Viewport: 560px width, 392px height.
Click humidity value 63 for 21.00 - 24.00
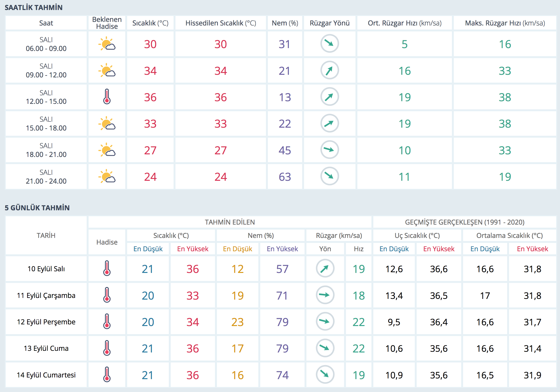pyautogui.click(x=285, y=177)
